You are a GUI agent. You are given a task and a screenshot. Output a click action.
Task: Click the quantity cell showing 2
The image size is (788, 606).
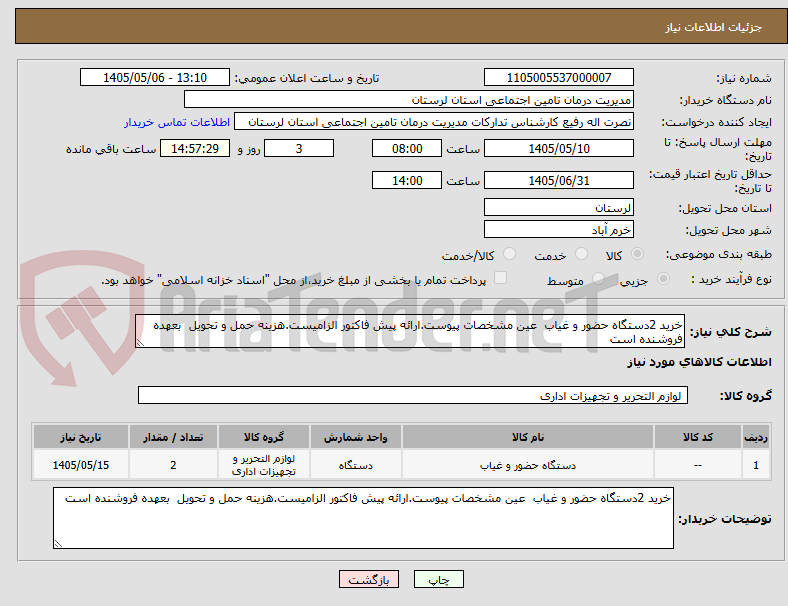tap(173, 465)
